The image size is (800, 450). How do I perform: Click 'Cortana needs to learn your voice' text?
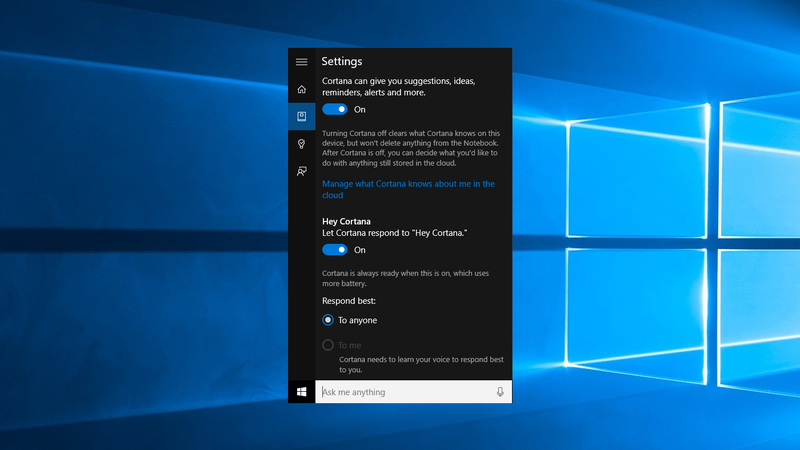click(x=421, y=364)
